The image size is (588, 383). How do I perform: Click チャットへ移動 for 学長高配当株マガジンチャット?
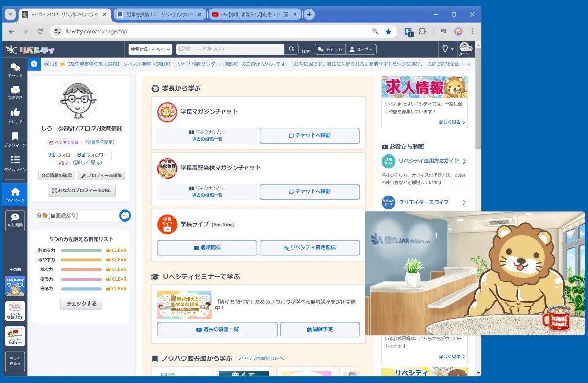click(310, 192)
